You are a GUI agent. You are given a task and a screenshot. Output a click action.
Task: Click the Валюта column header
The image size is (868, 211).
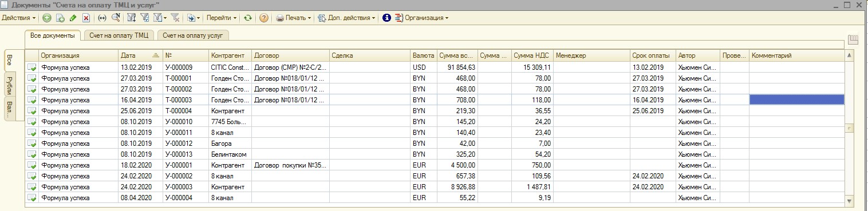pyautogui.click(x=424, y=56)
